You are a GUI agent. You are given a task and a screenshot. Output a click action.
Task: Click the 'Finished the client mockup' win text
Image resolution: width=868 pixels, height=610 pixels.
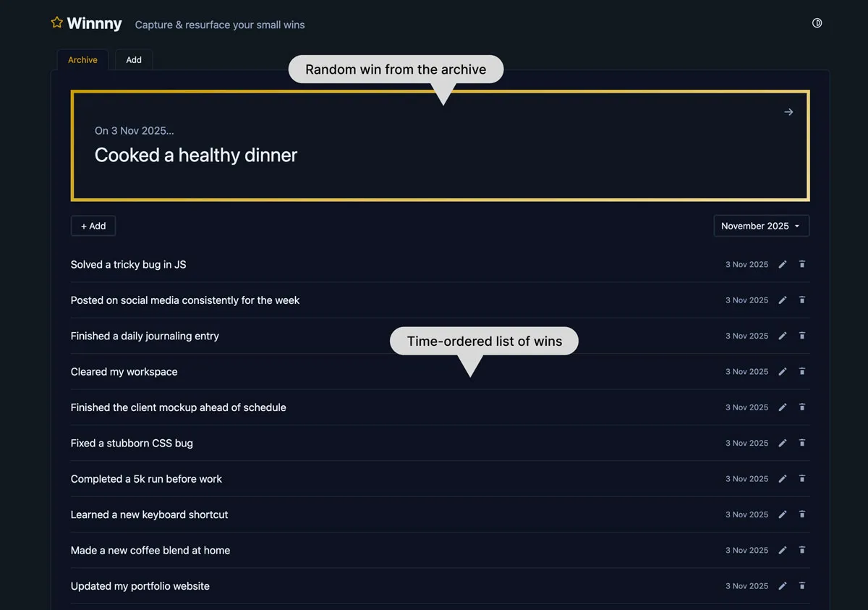click(178, 407)
